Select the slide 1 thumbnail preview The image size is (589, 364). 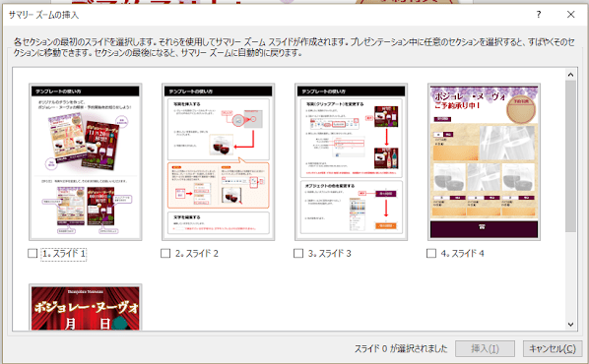pos(86,162)
